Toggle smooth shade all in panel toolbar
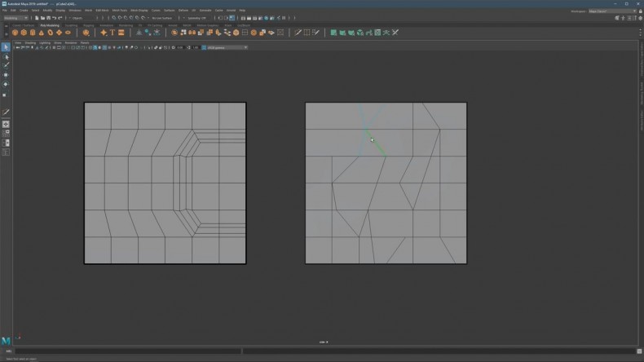644x362 pixels. pyautogui.click(x=95, y=47)
